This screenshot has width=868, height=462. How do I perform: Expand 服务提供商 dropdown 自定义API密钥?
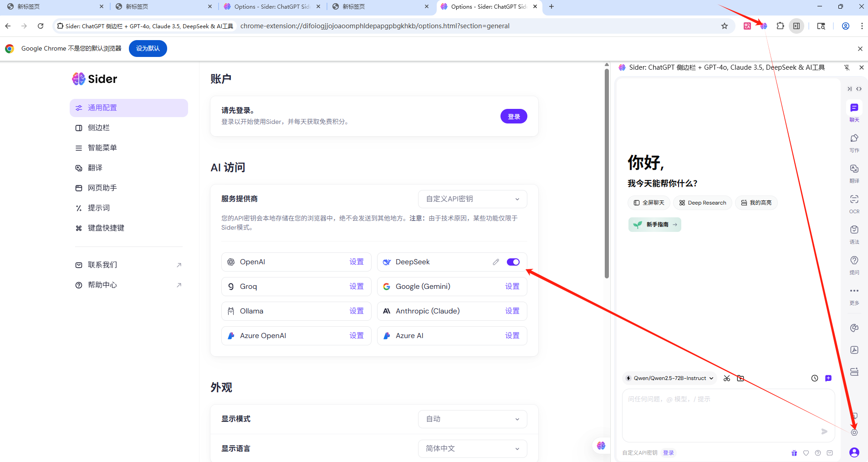472,199
